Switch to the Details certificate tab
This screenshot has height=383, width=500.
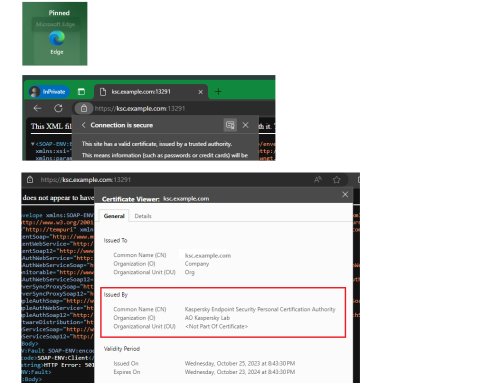click(x=143, y=216)
